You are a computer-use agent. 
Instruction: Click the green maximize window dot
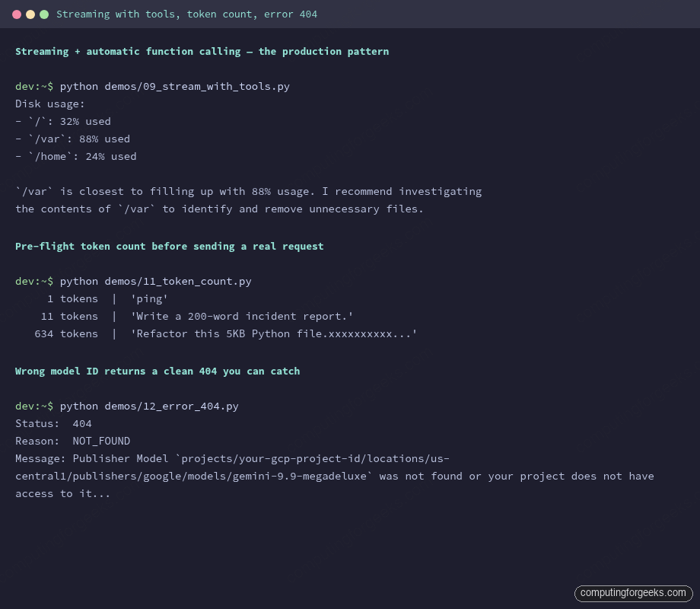pyautogui.click(x=44, y=14)
